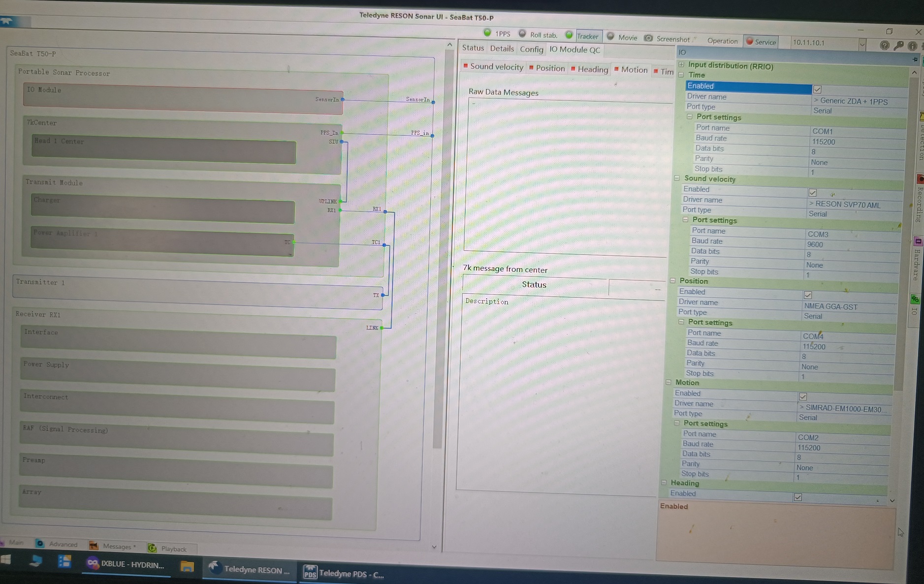Collapse the Heading section
Image resolution: width=924 pixels, height=584 pixels.
664,483
